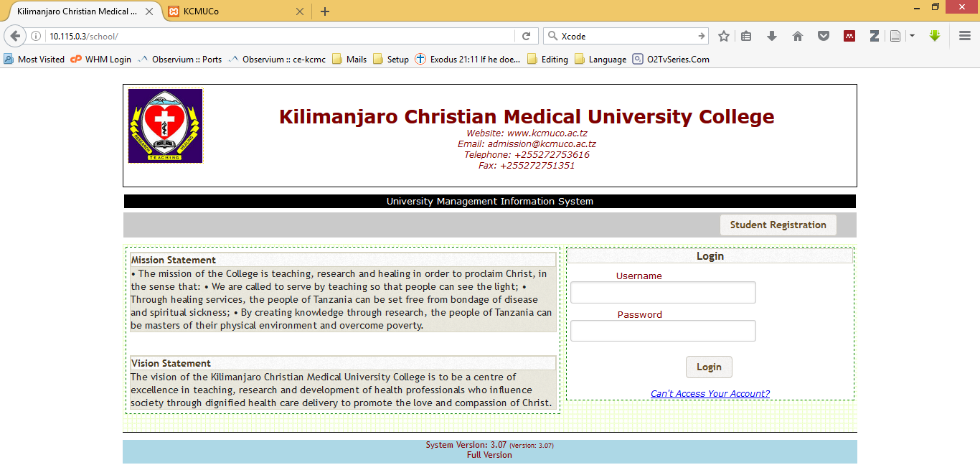Image resolution: width=980 pixels, height=470 pixels.
Task: Click the Login panel heading
Action: pos(710,256)
